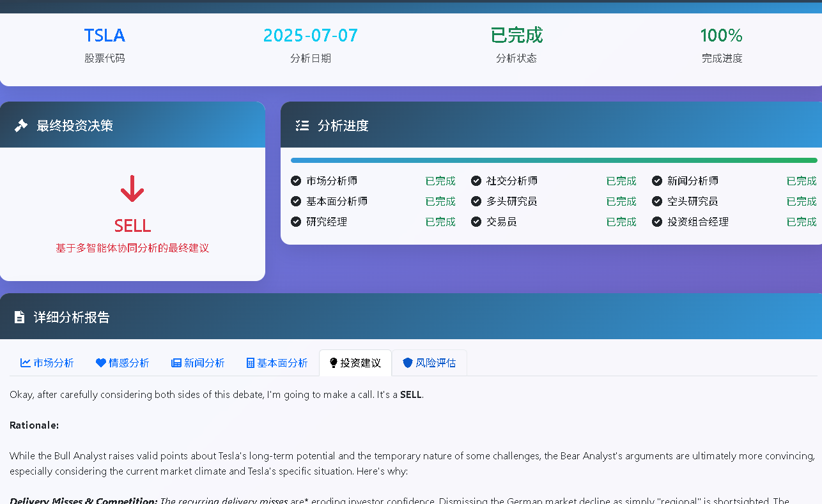Toggle the completion check beside 市场分析师

coord(295,181)
